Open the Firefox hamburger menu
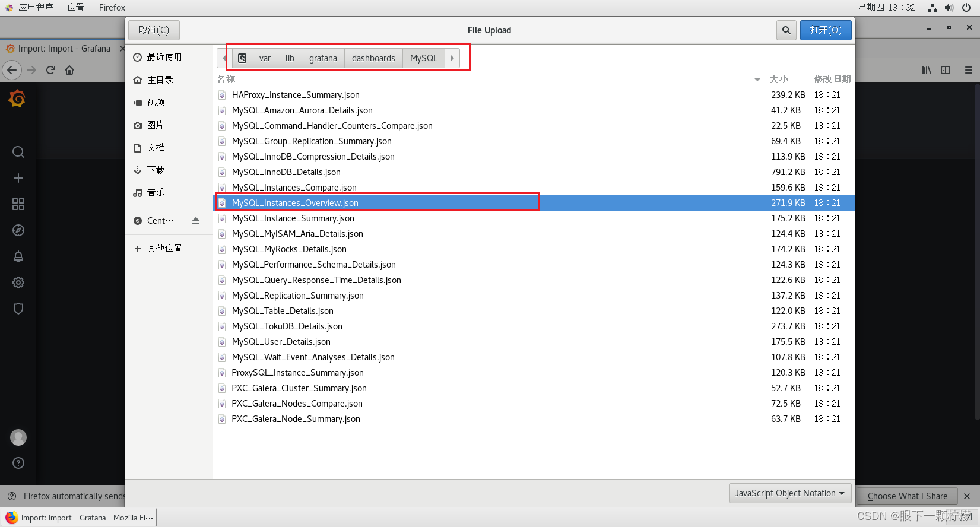 tap(969, 70)
